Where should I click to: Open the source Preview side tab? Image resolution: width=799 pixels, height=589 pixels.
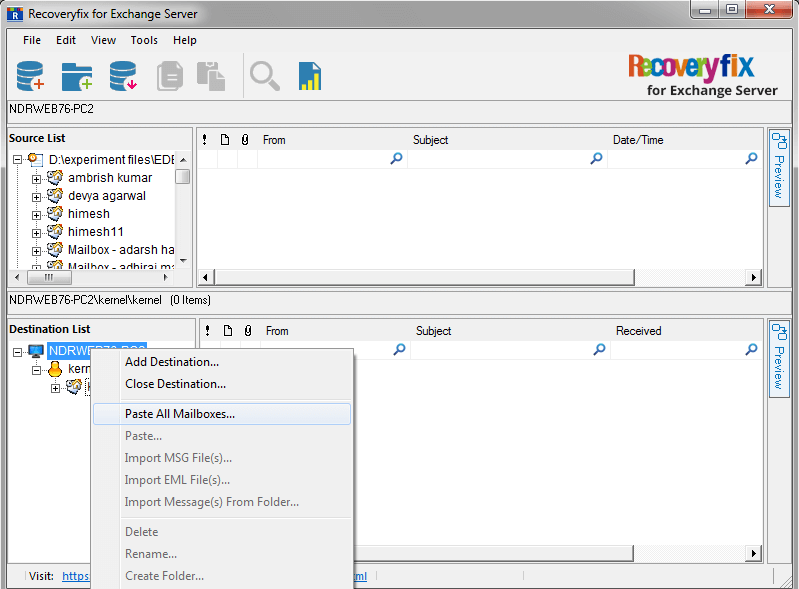click(x=779, y=168)
